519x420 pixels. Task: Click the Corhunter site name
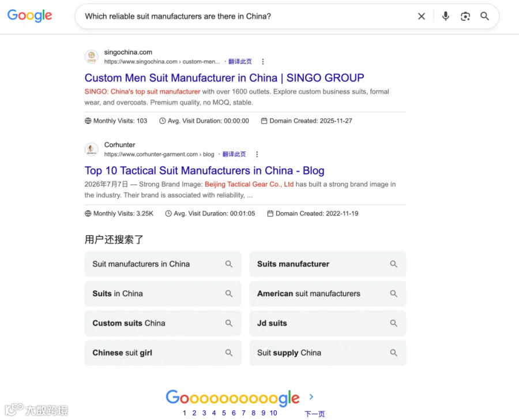[x=119, y=145]
